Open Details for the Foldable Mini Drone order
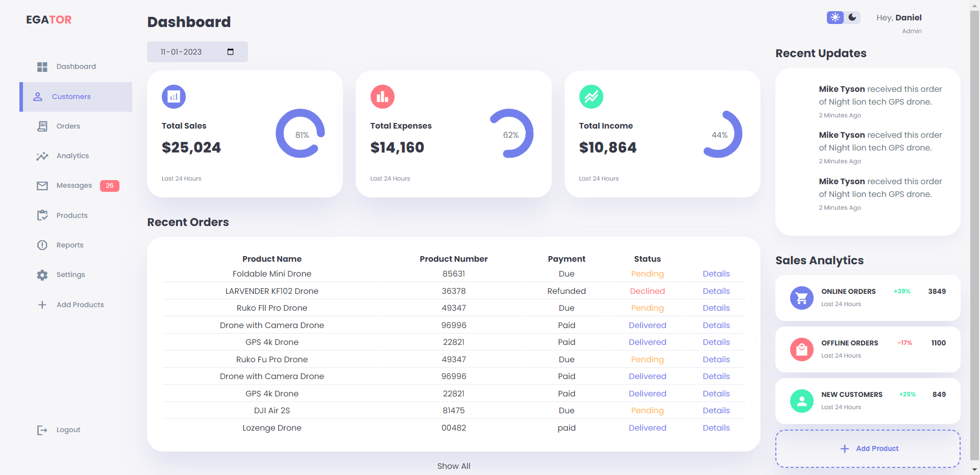Viewport: 980px width, 475px height. coord(716,273)
